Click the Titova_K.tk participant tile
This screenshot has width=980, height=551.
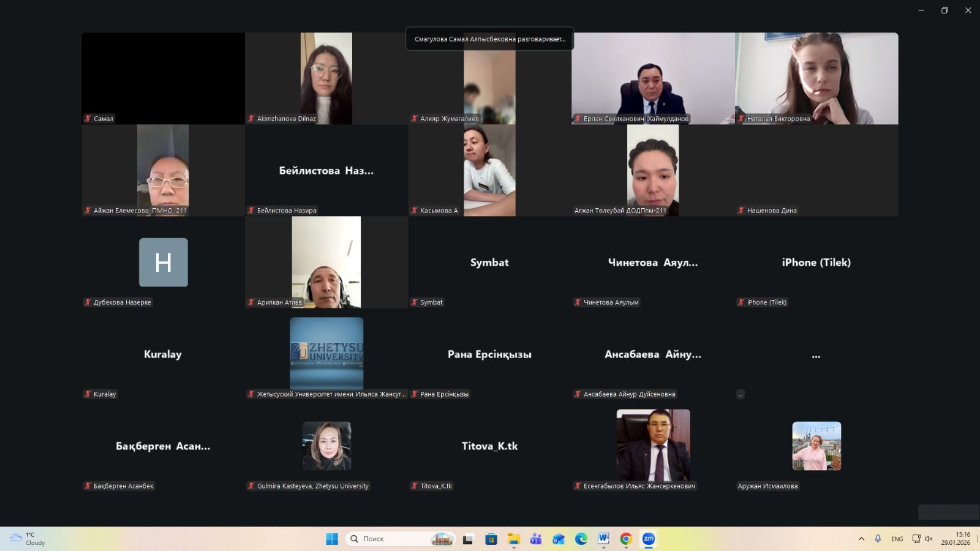pyautogui.click(x=489, y=446)
